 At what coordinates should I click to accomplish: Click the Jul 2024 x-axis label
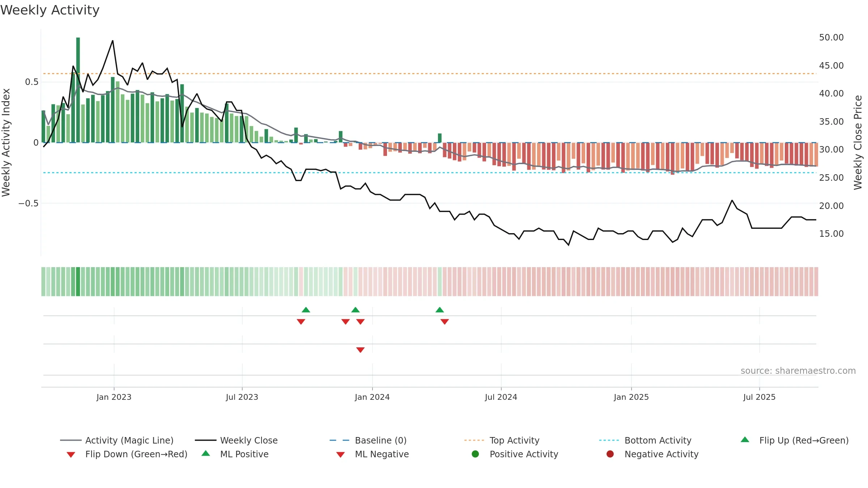(x=501, y=397)
